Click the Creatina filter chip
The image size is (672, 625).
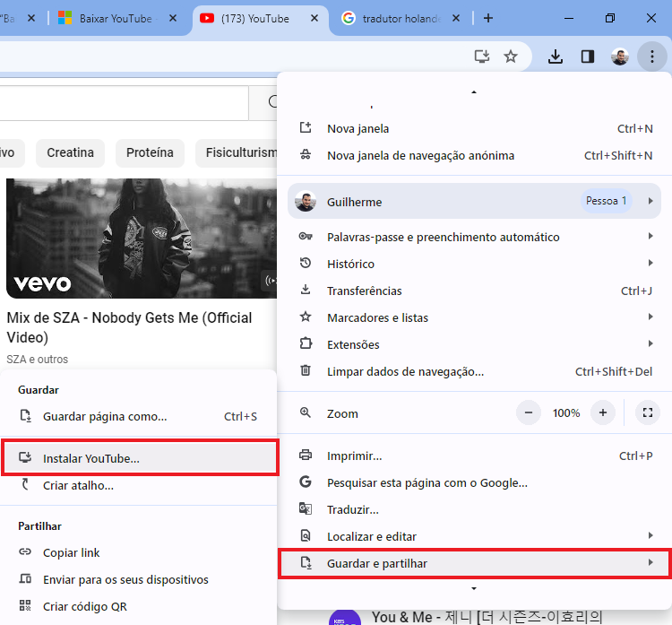pyautogui.click(x=70, y=152)
